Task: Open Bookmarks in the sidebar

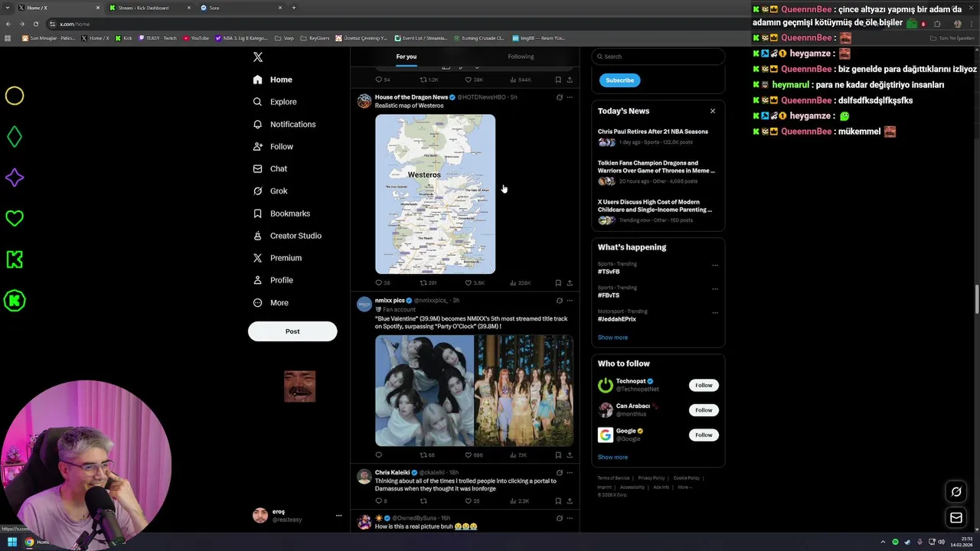Action: coord(281,214)
